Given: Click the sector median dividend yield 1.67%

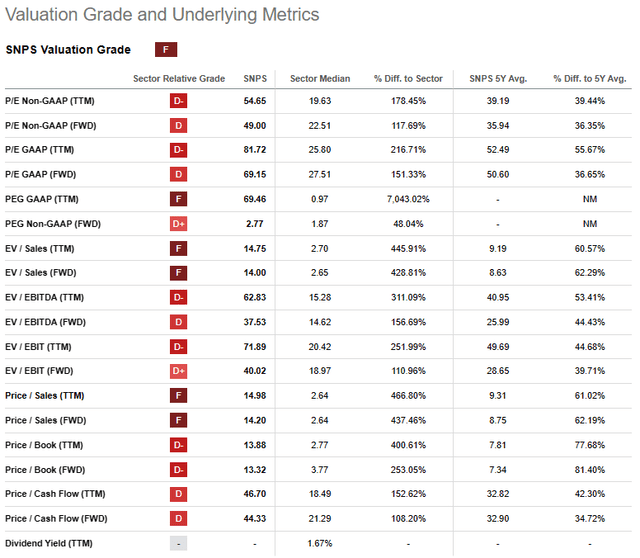Looking at the screenshot, I should [x=320, y=543].
